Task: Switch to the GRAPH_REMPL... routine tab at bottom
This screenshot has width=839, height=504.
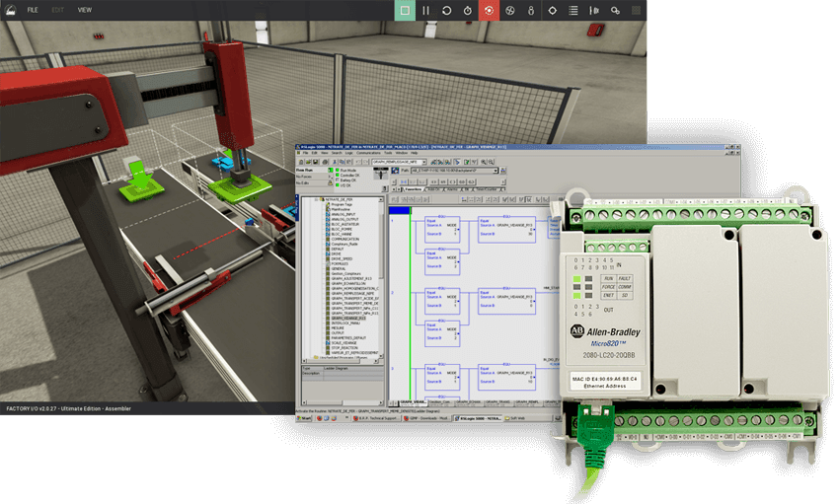Action: tap(528, 402)
